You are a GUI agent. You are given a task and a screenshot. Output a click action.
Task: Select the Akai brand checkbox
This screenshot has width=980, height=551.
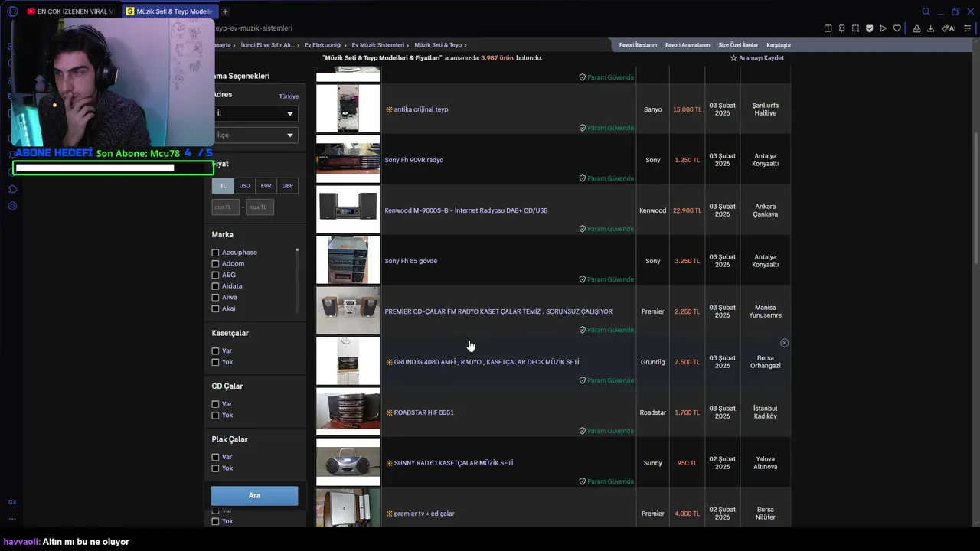click(215, 308)
